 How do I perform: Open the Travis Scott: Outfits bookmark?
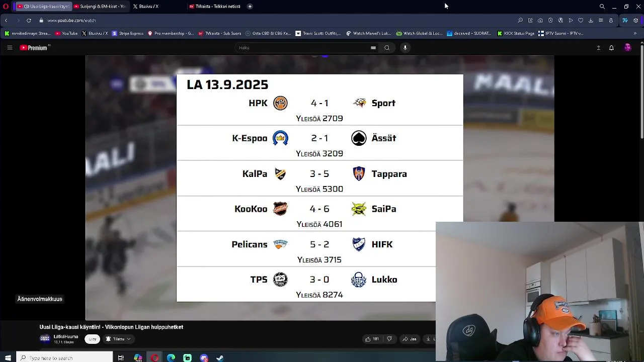point(318,34)
